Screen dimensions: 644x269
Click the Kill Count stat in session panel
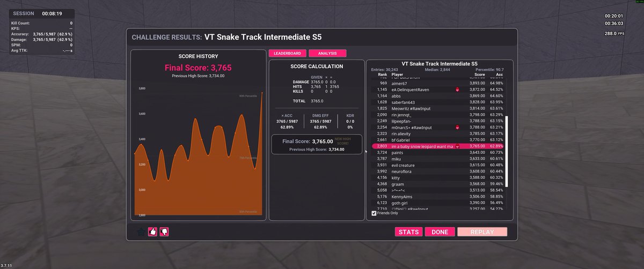(x=41, y=24)
